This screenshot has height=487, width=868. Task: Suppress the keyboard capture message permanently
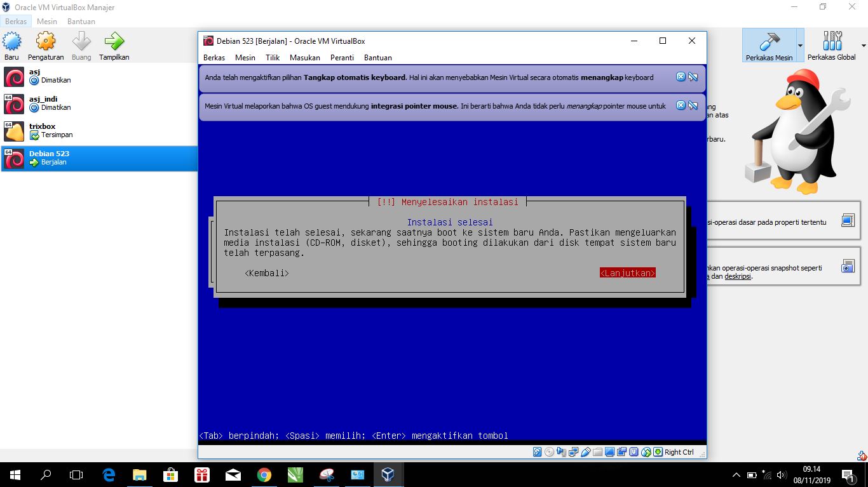[693, 77]
